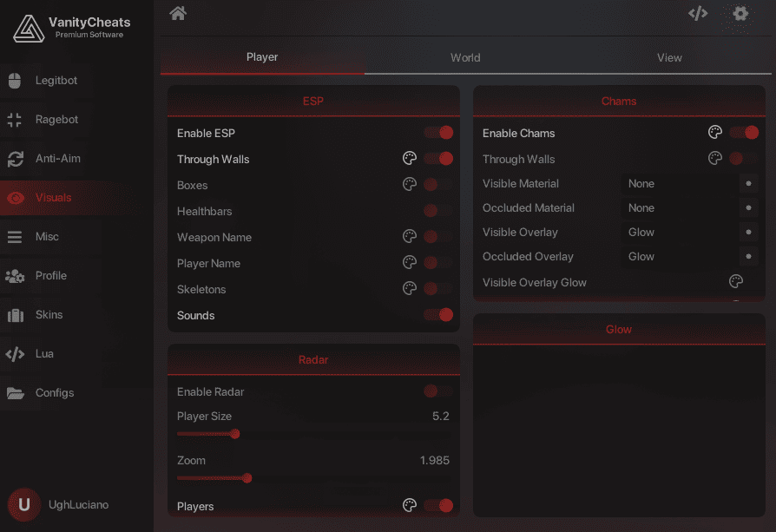
Task: Click the Visible Overlay Glow palette icon
Action: 736,282
